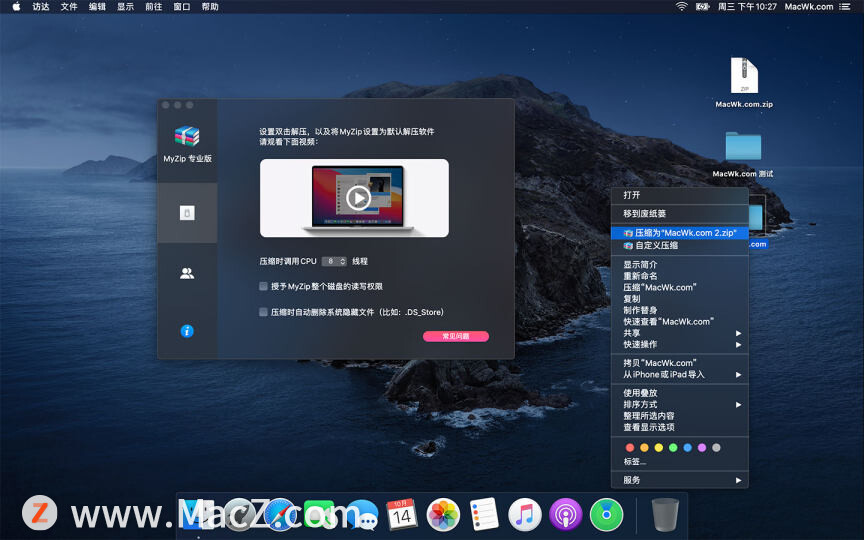Apply the orange tag color

pos(644,448)
